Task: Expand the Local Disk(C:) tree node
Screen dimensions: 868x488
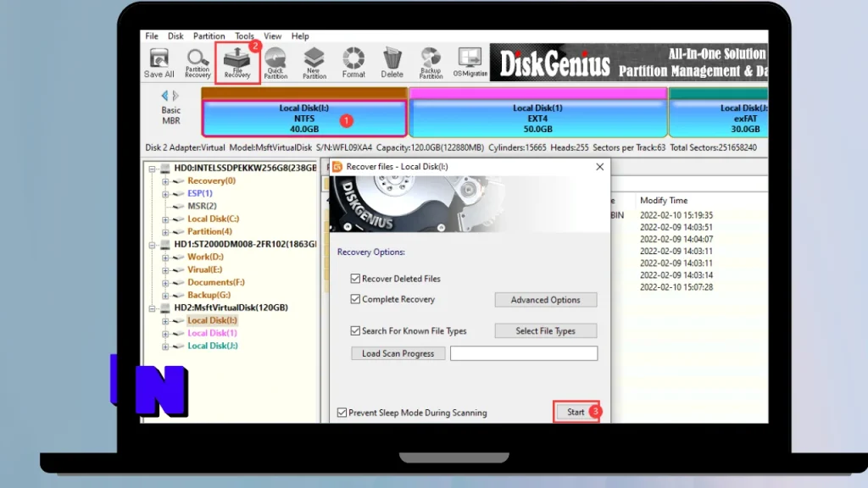Action: point(165,219)
